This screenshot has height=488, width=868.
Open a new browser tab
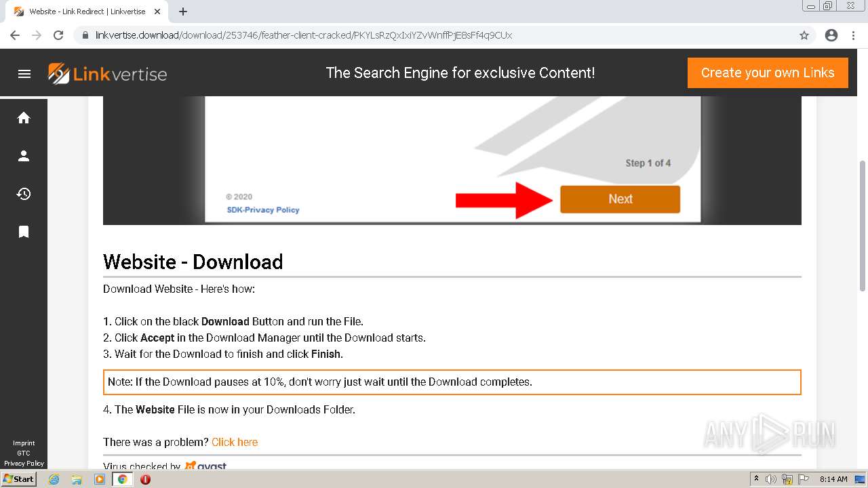click(183, 12)
